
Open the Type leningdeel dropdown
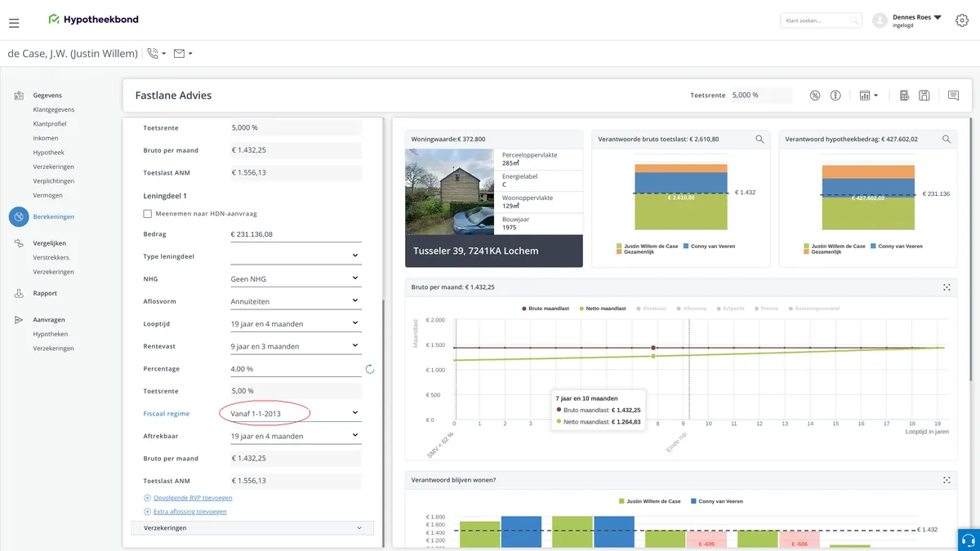point(296,256)
